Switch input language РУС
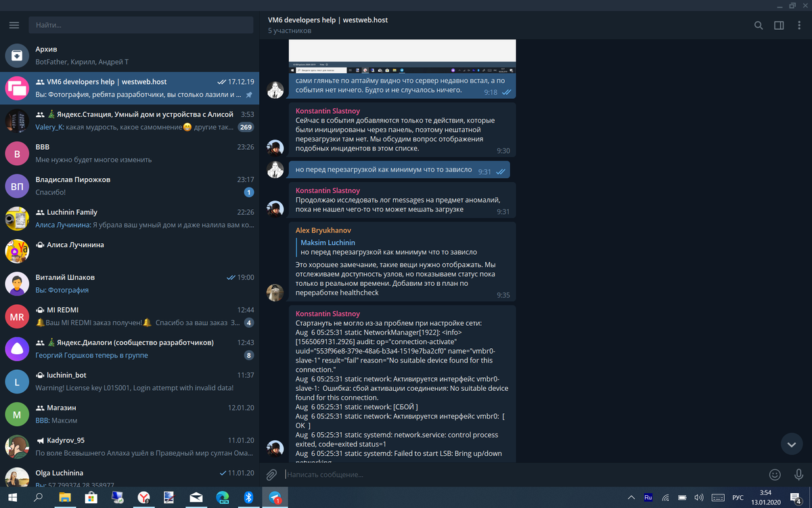 738,498
